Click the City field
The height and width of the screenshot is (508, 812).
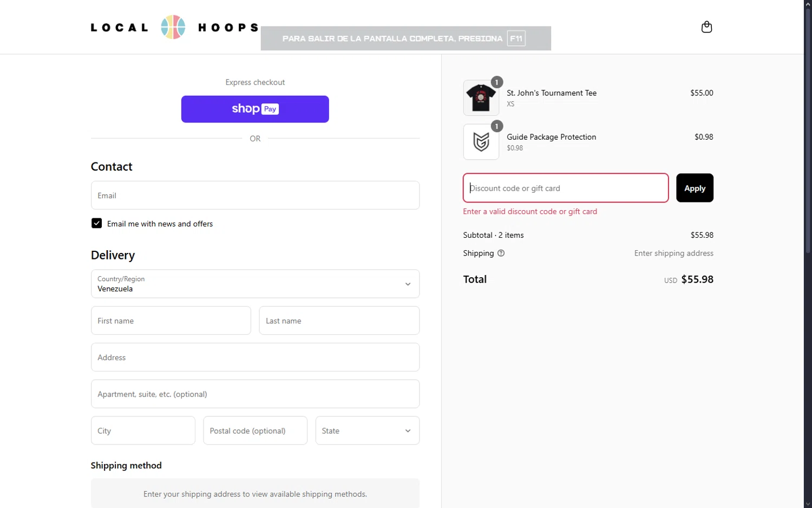pos(143,431)
